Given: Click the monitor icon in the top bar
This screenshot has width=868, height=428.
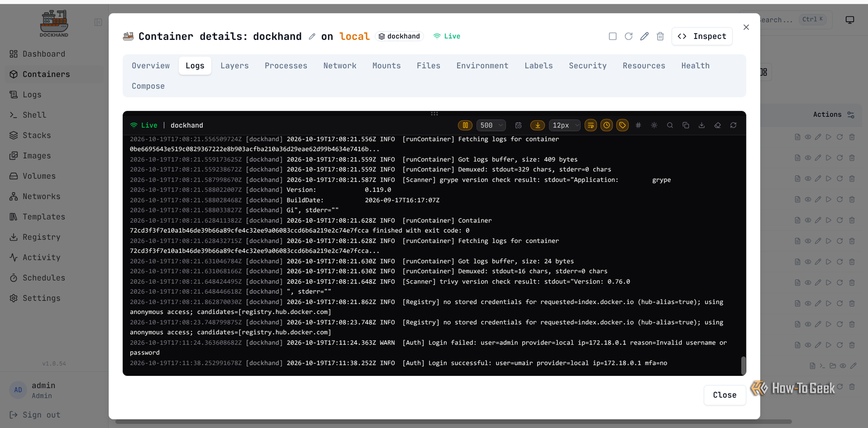Looking at the screenshot, I should 850,20.
